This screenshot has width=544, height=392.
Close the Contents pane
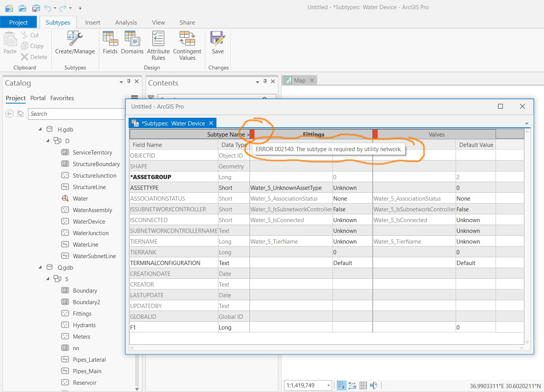point(273,81)
